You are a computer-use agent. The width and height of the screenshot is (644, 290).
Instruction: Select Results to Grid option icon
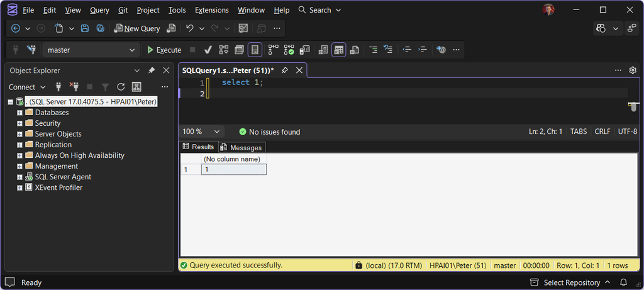339,50
